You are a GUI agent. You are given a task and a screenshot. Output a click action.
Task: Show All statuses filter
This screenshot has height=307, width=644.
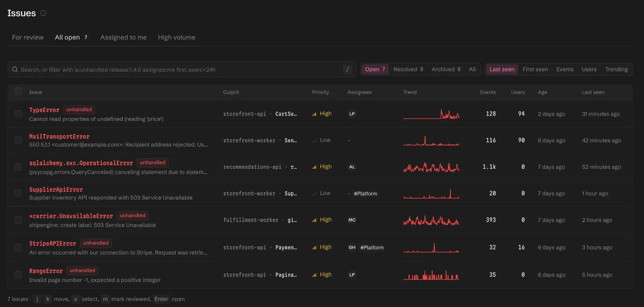click(x=473, y=69)
